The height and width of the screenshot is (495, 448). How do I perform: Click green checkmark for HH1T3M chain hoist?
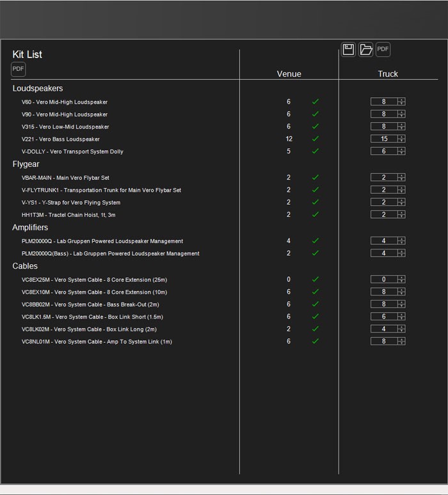pos(315,215)
